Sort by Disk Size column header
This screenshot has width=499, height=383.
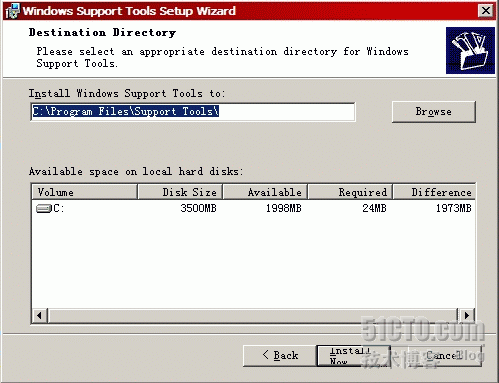pos(180,192)
